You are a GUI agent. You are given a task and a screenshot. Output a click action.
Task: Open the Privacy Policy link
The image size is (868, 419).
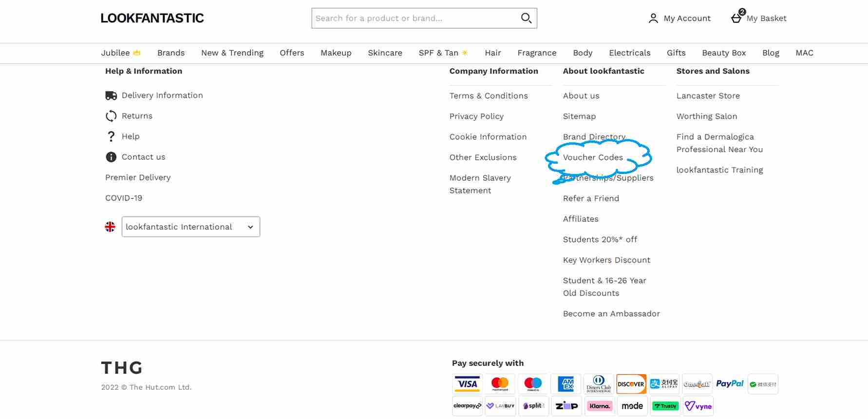click(x=476, y=116)
